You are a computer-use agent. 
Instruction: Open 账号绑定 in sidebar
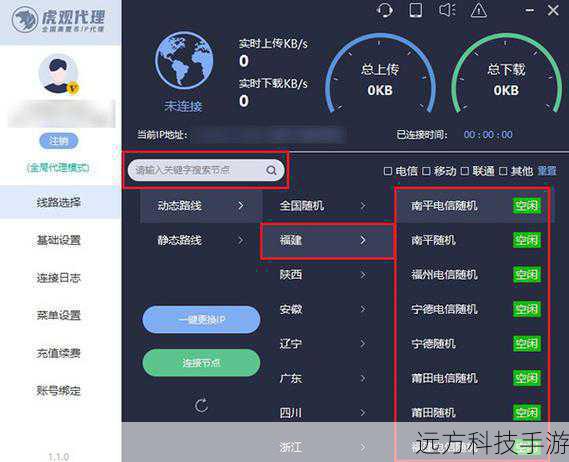tap(60, 391)
